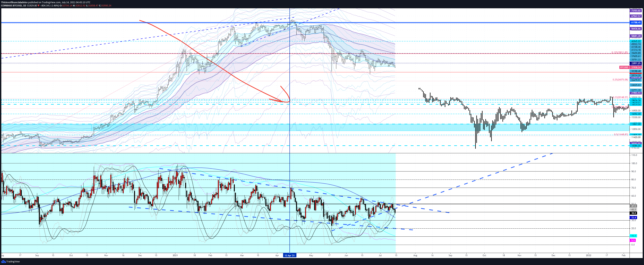Viewport: 644px width, 265px height.
Task: Click the 80.0 oscillator scale label
Action: coord(634,180)
